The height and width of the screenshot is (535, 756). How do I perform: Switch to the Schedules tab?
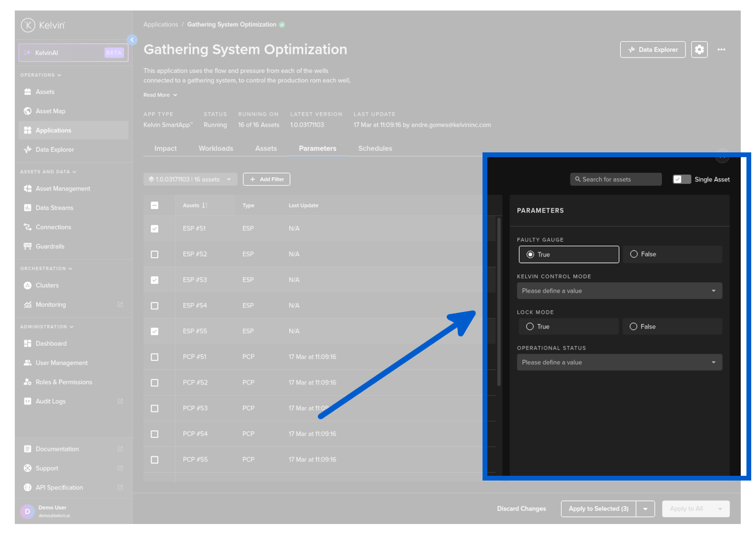pyautogui.click(x=375, y=149)
